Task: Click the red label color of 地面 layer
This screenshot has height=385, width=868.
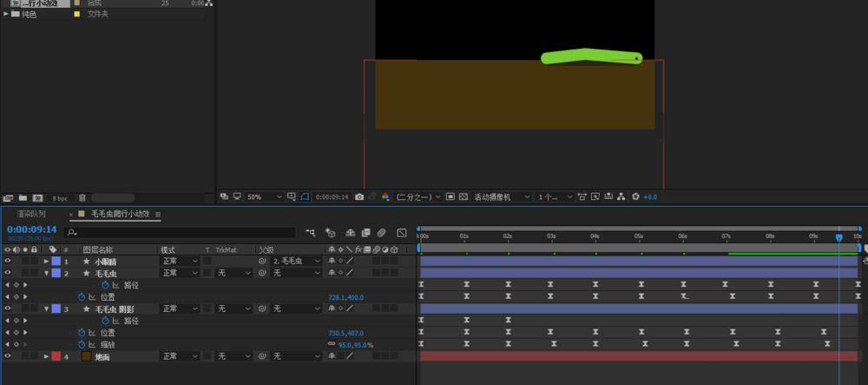Action: click(x=56, y=356)
